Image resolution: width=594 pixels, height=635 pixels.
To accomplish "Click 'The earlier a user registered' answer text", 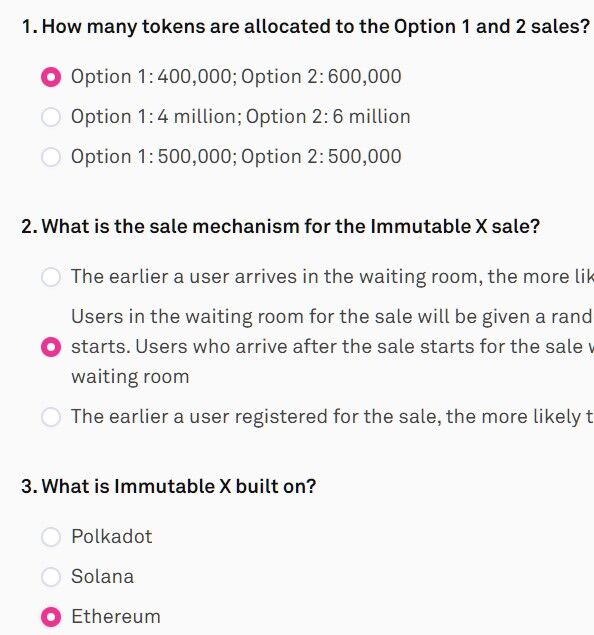I will pyautogui.click(x=332, y=416).
